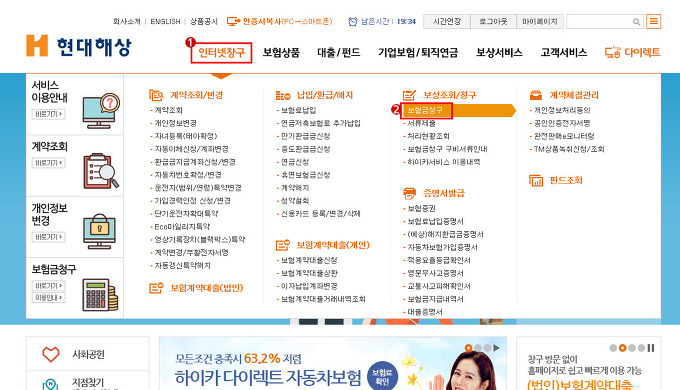
Task: Open 자동이체신청/계좌변경 menu item
Action: tap(191, 149)
